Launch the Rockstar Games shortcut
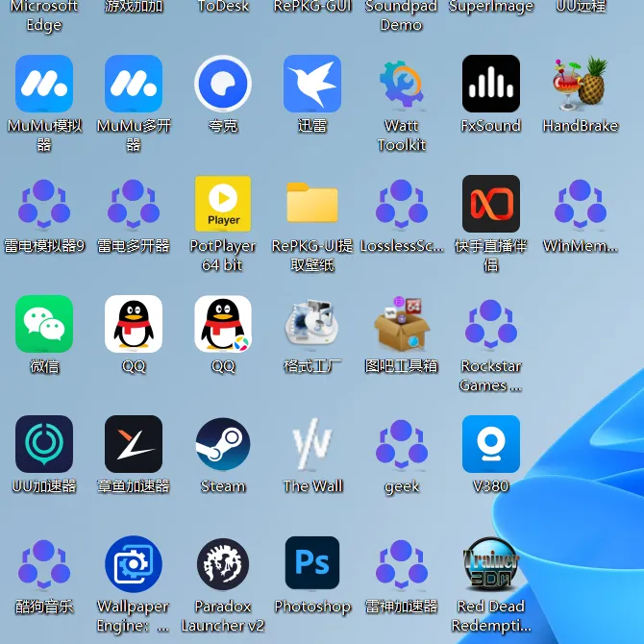 [491, 324]
